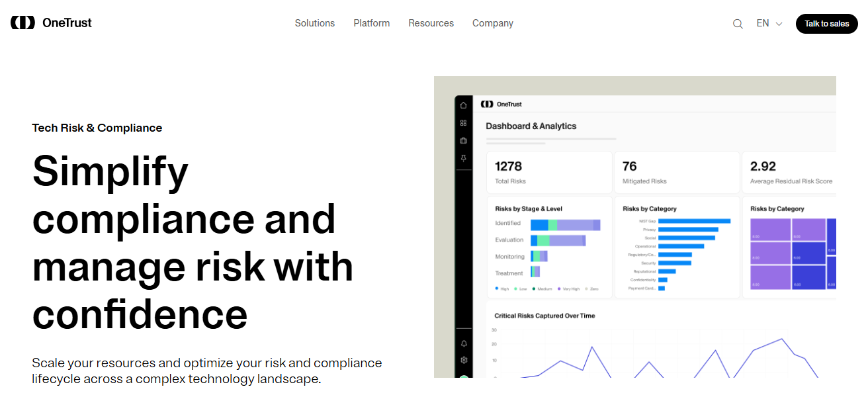Click the OneTrust logo in the top navigation
Image resolution: width=868 pixels, height=397 pixels.
tap(51, 22)
